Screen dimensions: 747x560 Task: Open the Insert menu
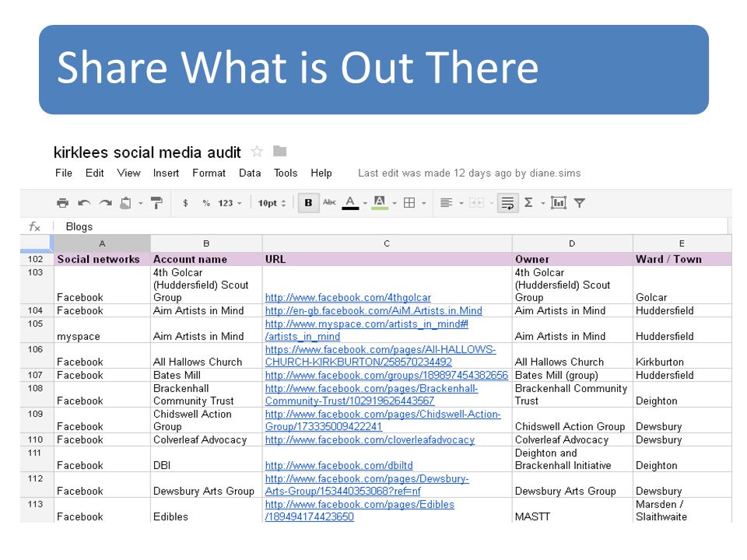click(166, 173)
